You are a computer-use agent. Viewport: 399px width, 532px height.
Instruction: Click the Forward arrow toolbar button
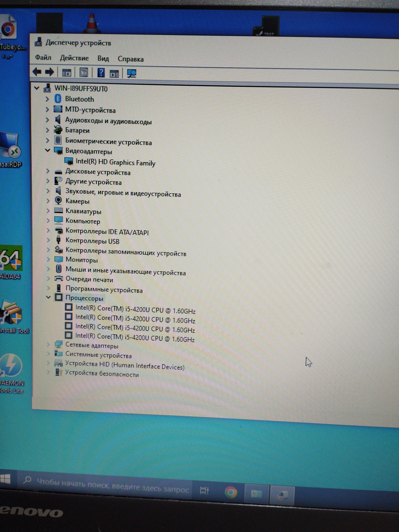click(x=50, y=72)
